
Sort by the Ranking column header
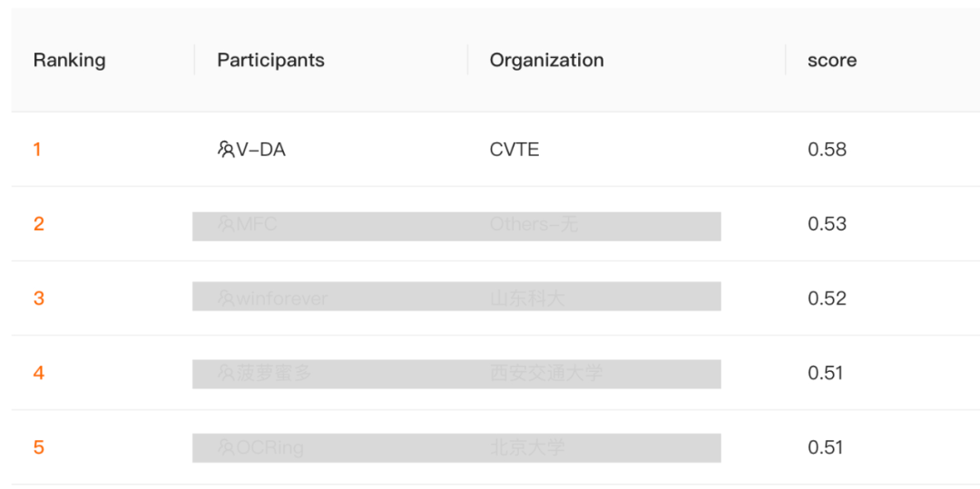(69, 61)
